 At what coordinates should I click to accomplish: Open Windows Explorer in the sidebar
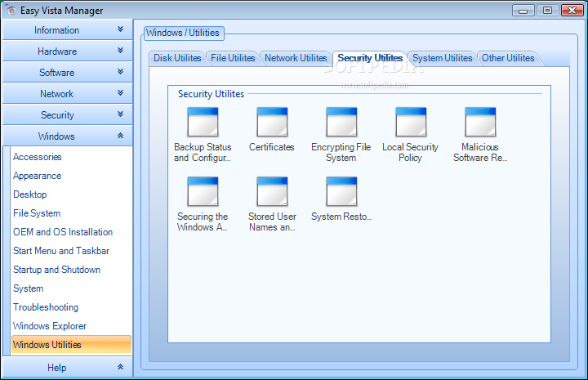pos(50,325)
